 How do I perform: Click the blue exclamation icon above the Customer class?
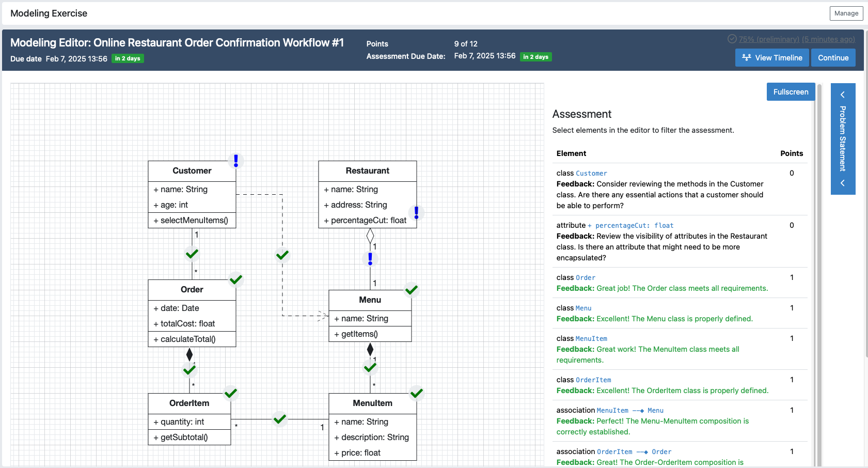236,161
